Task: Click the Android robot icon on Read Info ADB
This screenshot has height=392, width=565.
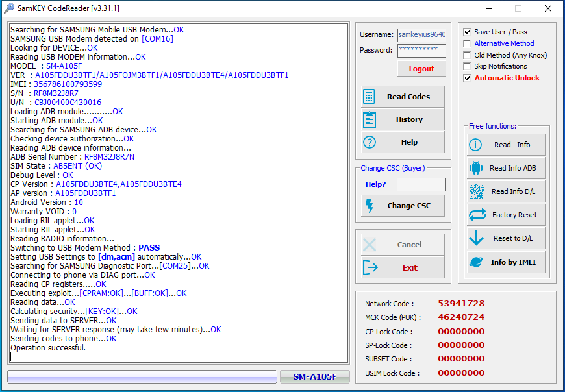Action: (475, 168)
